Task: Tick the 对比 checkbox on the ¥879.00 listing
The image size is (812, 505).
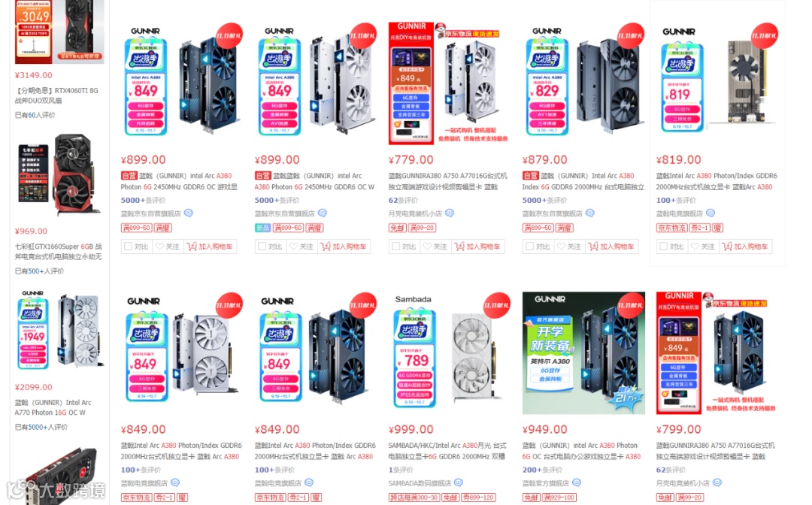Action: 538,246
